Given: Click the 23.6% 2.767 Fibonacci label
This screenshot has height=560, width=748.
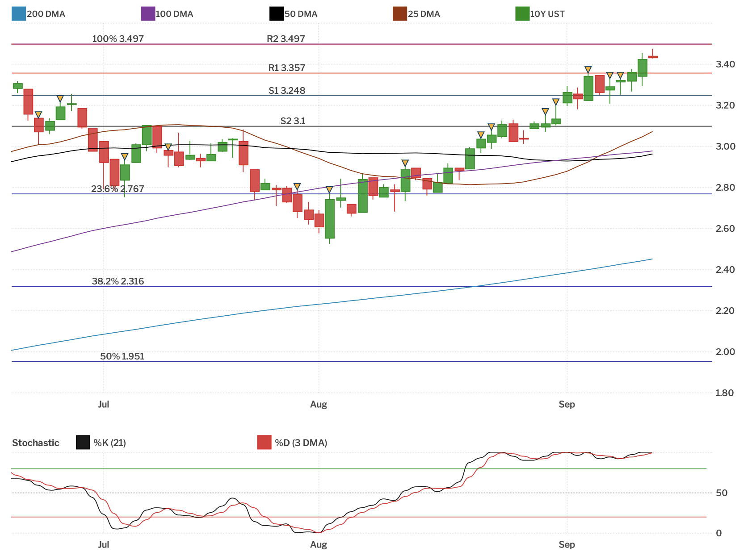Looking at the screenshot, I should (118, 189).
